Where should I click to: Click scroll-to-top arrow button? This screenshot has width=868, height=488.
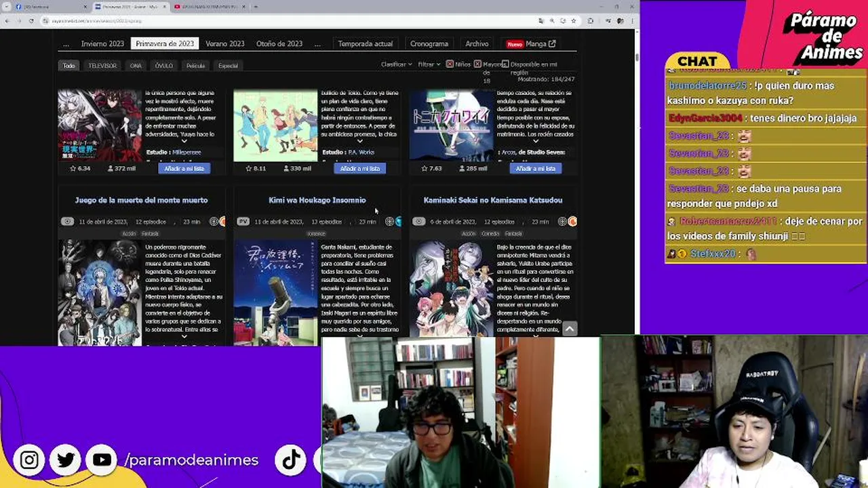(570, 329)
